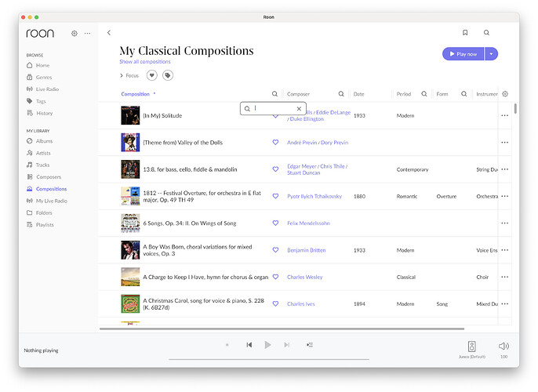Open Play now dropdown arrow

[x=491, y=54]
